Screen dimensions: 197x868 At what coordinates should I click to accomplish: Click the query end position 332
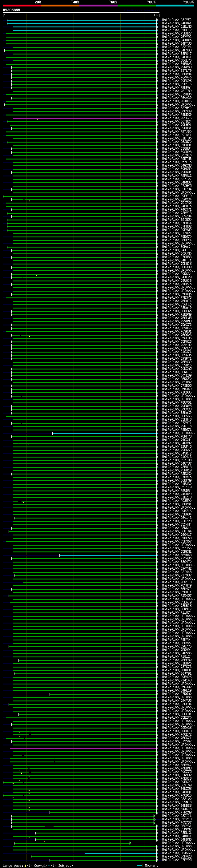tap(155, 15)
